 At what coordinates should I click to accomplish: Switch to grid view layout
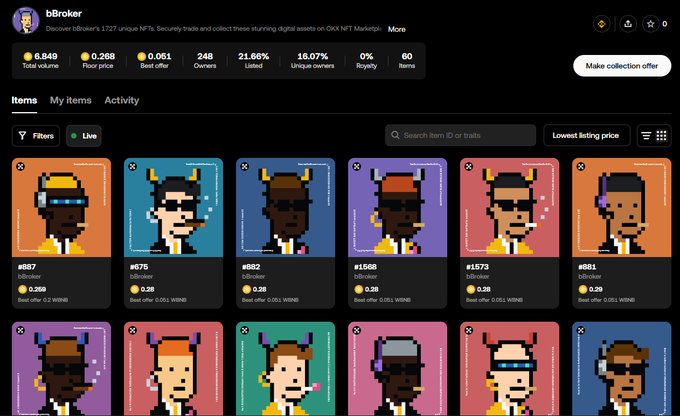coord(661,136)
